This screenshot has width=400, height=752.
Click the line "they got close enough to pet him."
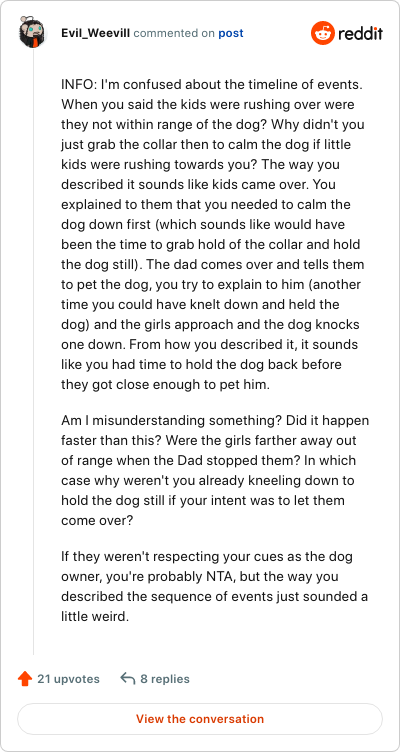(x=165, y=384)
